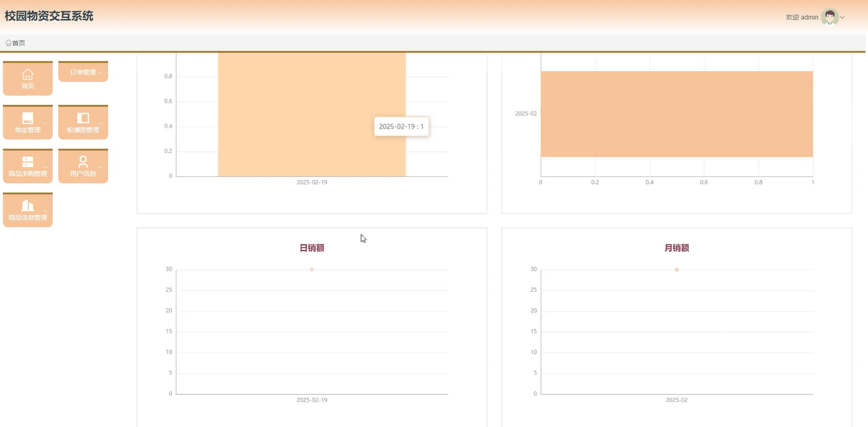Open the 用户信息 menu label
Viewport: 868px width, 427px height.
click(x=83, y=174)
